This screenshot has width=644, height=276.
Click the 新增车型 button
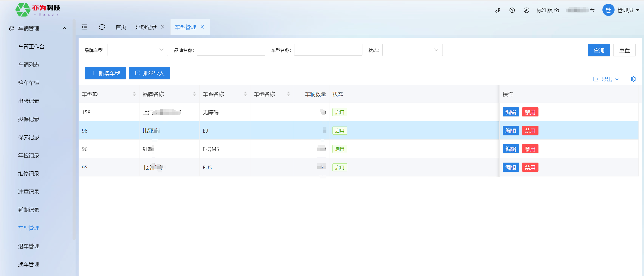(x=105, y=73)
